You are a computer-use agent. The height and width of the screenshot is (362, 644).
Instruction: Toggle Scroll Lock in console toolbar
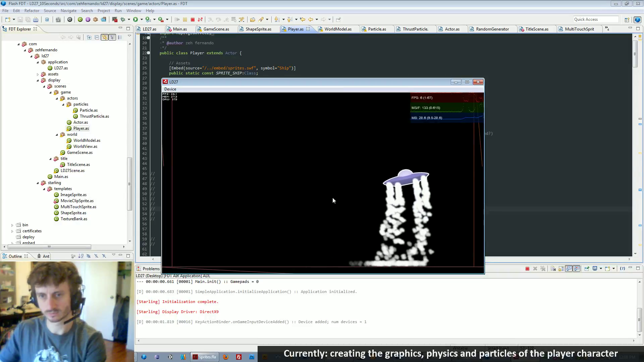click(x=561, y=268)
